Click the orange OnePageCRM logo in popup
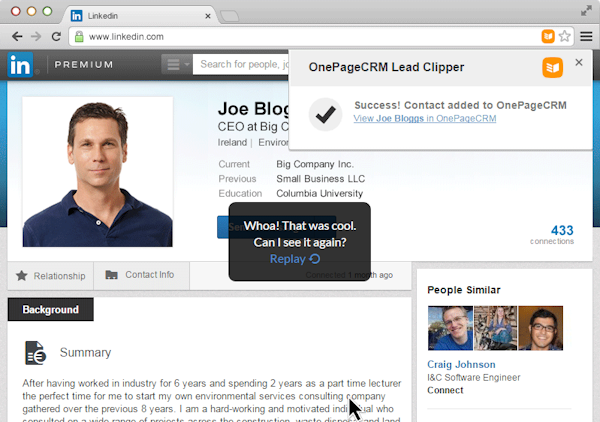Image resolution: width=600 pixels, height=422 pixels. (553, 67)
